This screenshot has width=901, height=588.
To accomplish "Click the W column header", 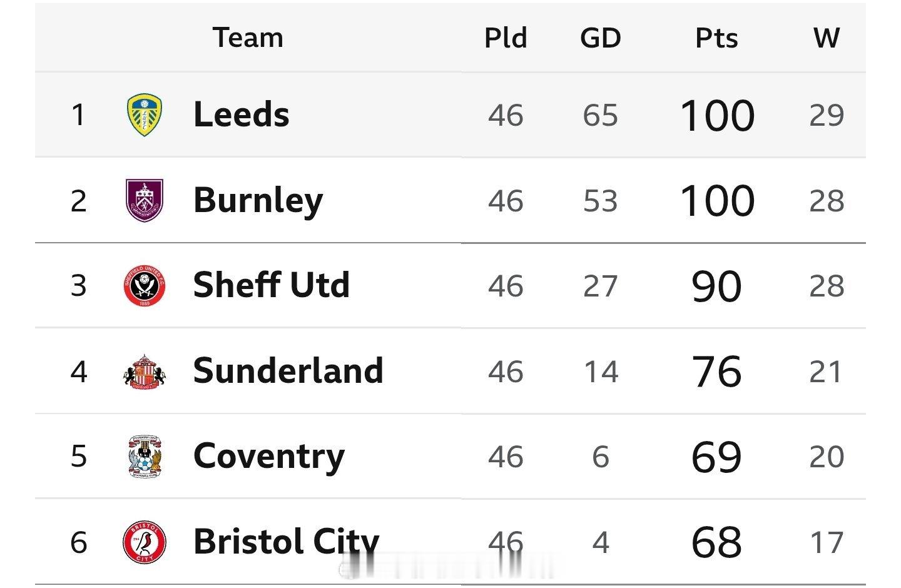I will [x=827, y=38].
